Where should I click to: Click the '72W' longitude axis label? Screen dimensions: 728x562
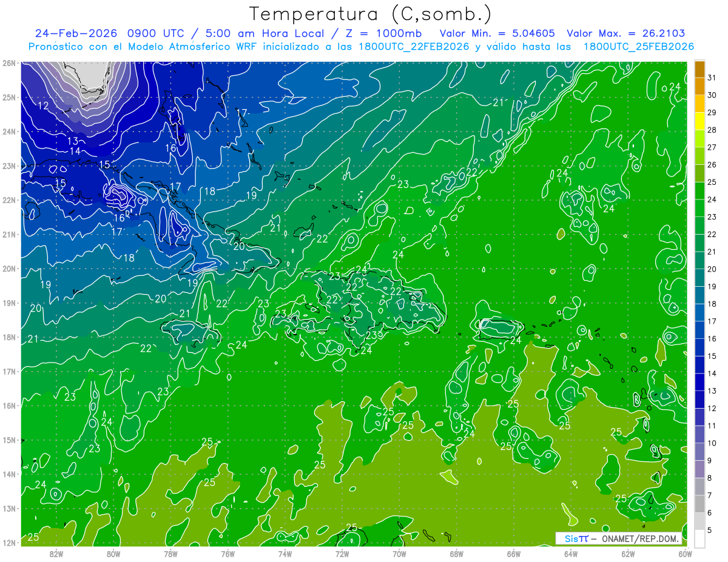(342, 554)
